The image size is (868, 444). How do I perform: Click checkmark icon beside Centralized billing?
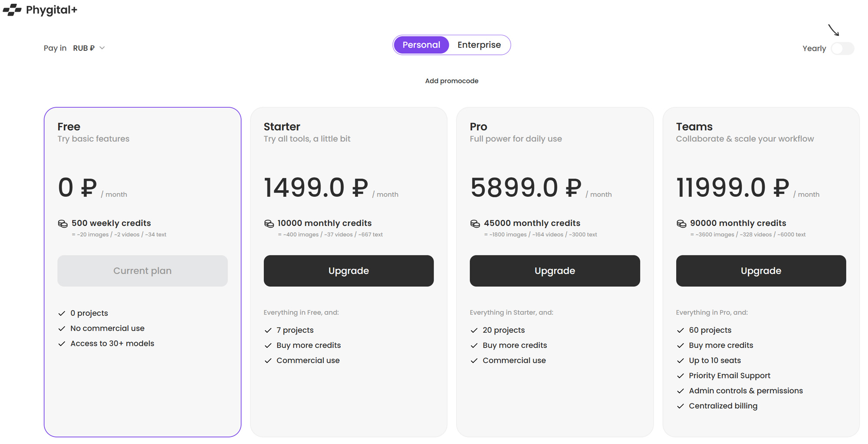[x=680, y=406]
